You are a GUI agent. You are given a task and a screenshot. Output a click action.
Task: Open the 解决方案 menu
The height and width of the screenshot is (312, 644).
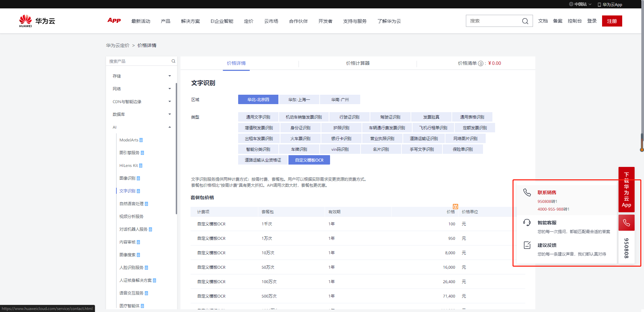(x=190, y=21)
